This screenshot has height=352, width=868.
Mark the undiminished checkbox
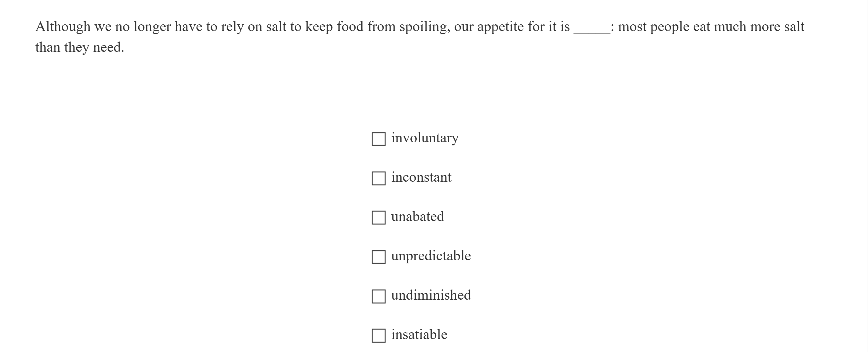pyautogui.click(x=379, y=296)
